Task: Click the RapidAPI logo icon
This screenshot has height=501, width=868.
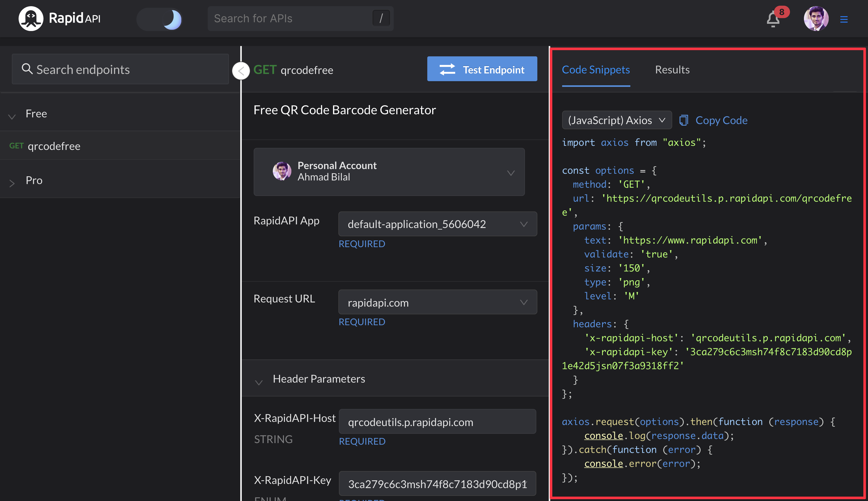Action: 30,19
